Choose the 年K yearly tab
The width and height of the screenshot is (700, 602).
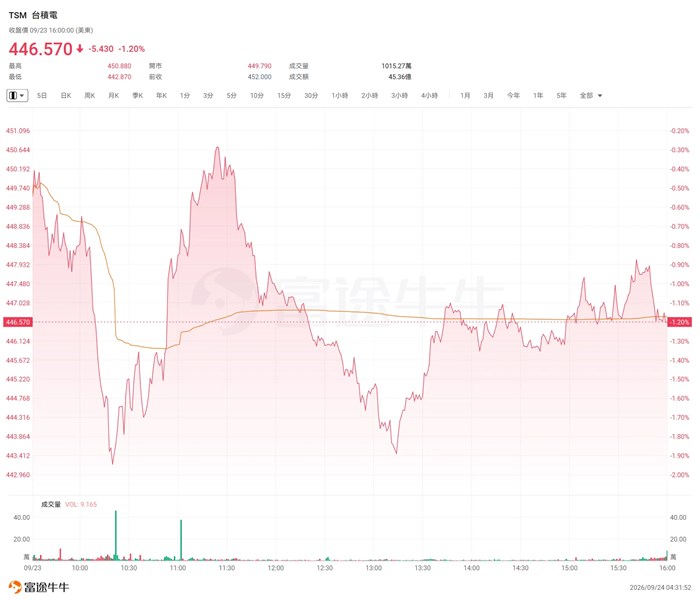(x=161, y=96)
